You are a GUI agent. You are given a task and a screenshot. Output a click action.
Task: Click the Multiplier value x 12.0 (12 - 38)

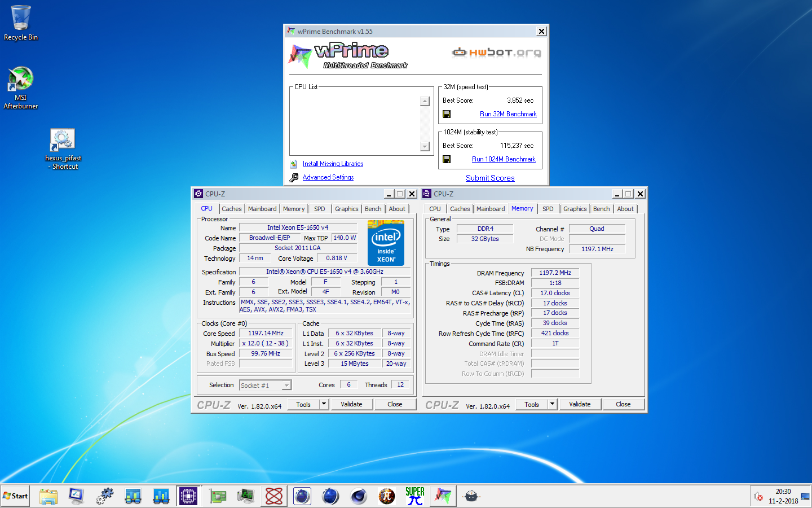[266, 344]
